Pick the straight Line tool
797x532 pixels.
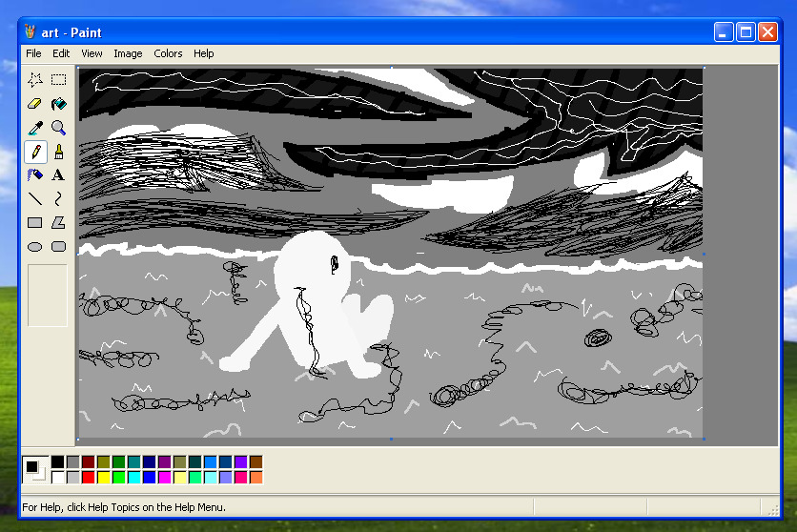(x=35, y=199)
